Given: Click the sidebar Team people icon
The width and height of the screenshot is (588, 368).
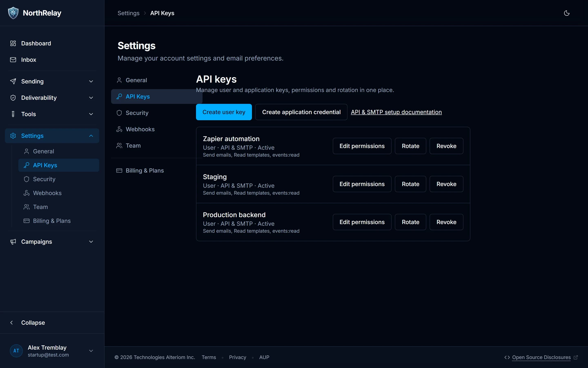Looking at the screenshot, I should 27,207.
